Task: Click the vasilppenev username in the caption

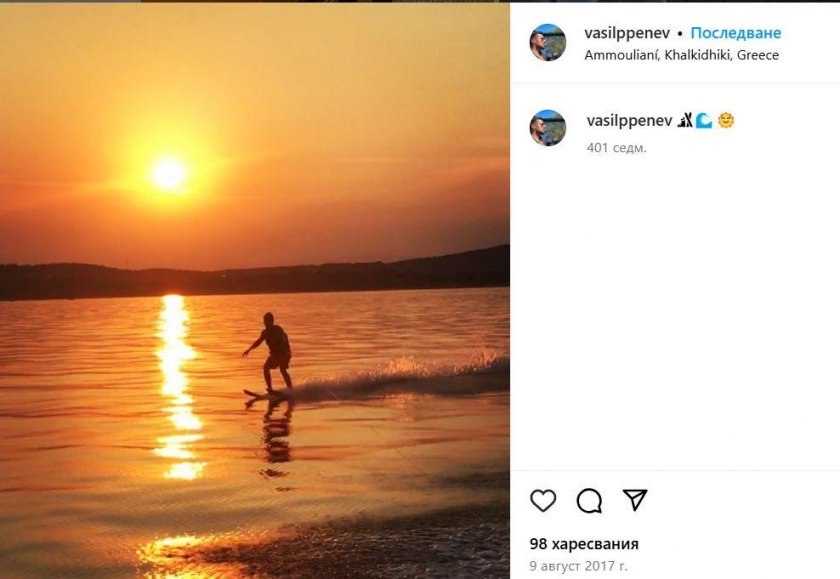Action: 629,121
